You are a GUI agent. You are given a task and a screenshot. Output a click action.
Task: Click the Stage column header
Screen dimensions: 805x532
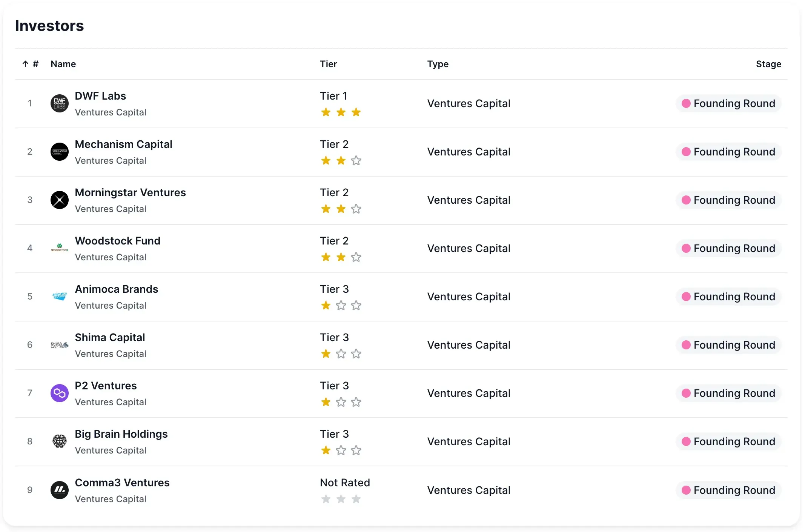point(768,64)
